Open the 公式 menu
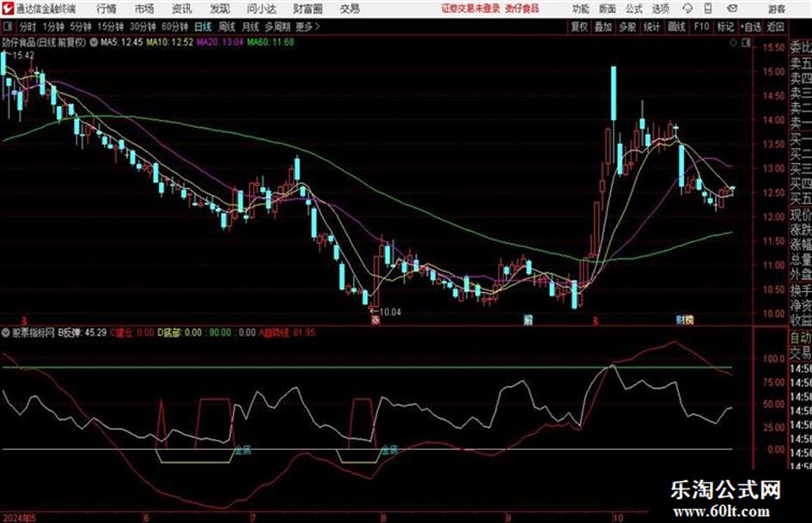Image resolution: width=812 pixels, height=523 pixels. click(x=633, y=9)
